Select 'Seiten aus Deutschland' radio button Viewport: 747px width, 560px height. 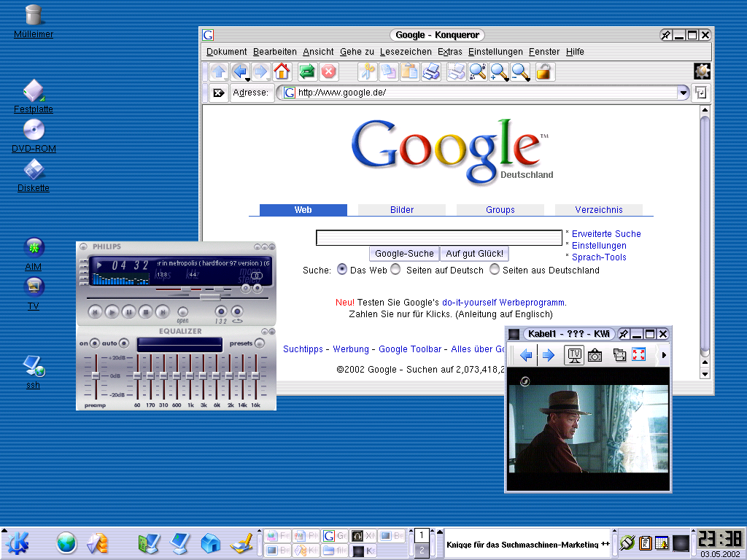(x=495, y=270)
